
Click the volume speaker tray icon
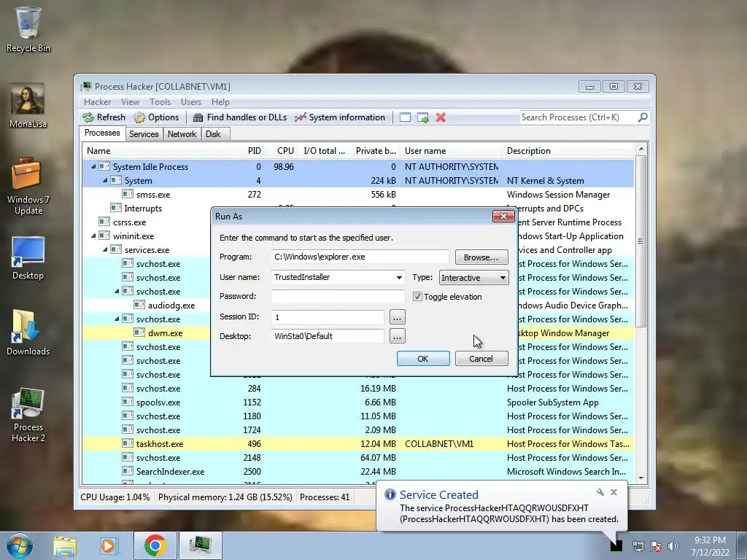tap(673, 546)
